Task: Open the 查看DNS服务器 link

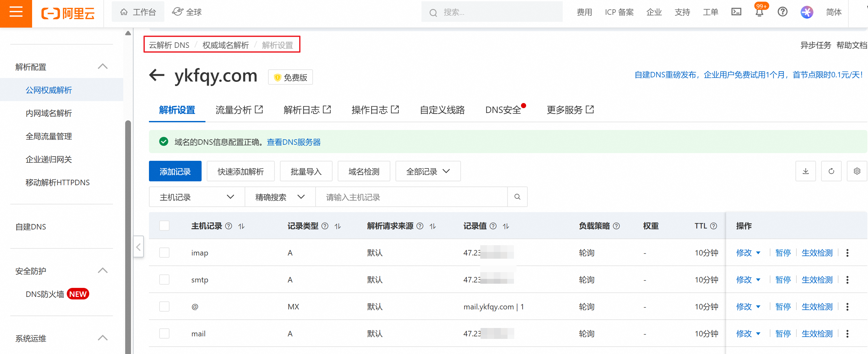Action: click(x=293, y=142)
